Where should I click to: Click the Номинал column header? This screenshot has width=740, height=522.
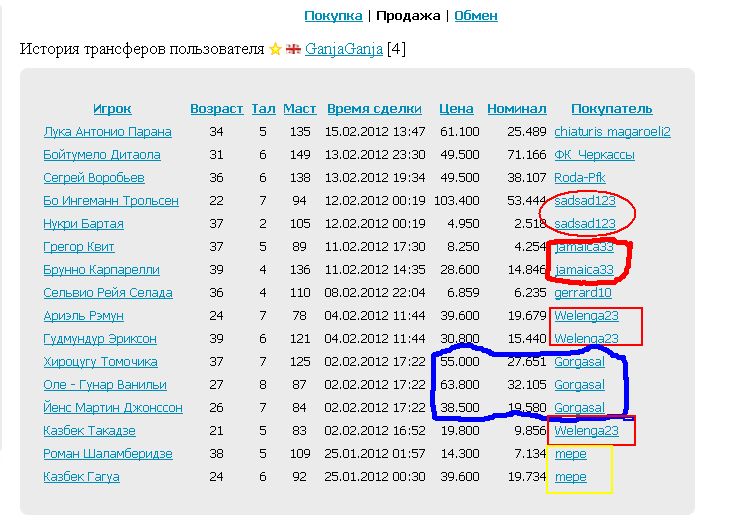pyautogui.click(x=516, y=108)
